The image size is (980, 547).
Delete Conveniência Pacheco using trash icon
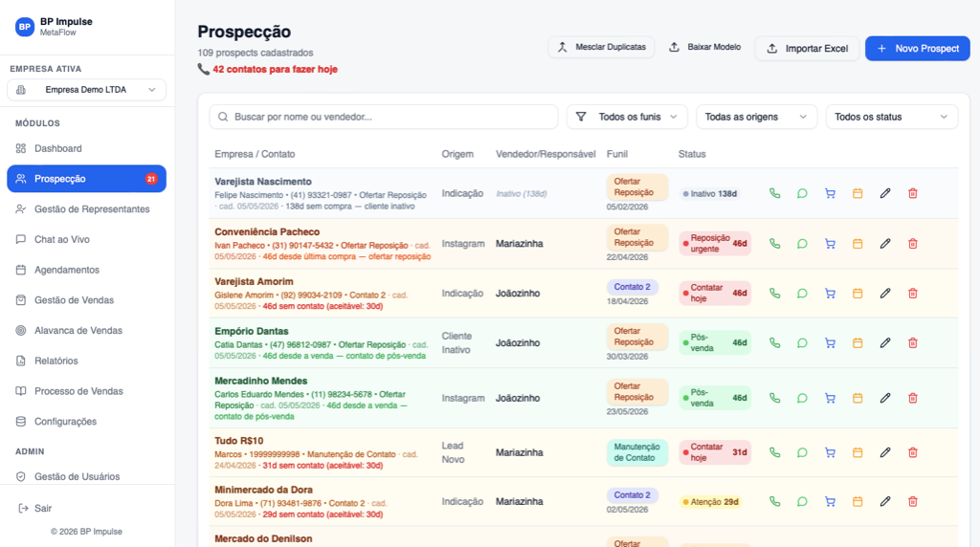[x=912, y=244]
